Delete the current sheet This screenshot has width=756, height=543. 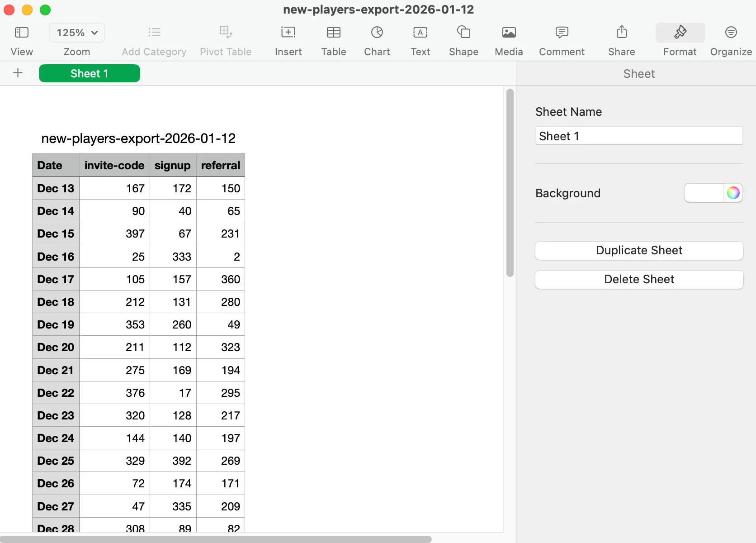[639, 279]
